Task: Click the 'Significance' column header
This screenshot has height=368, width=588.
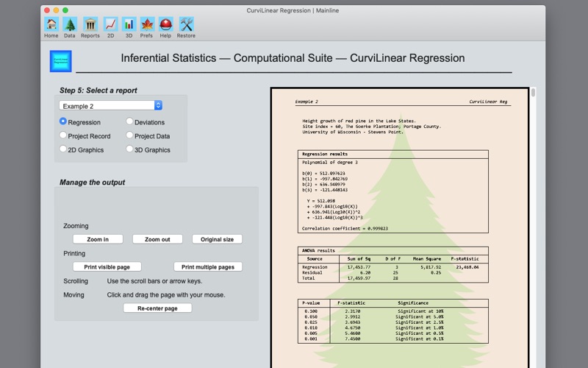Action: 413,302
